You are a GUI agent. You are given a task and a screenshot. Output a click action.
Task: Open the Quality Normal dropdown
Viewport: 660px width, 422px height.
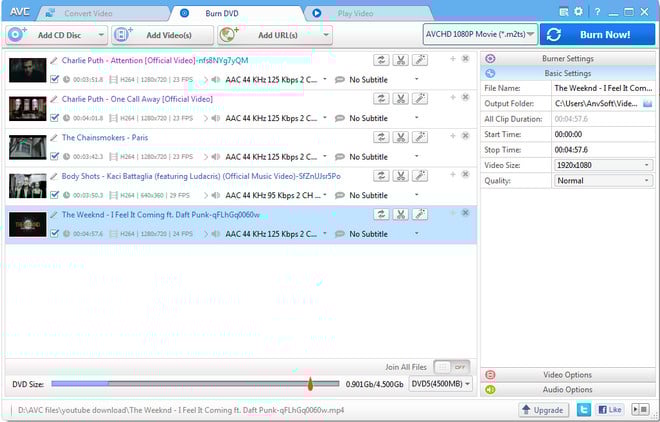click(x=603, y=180)
